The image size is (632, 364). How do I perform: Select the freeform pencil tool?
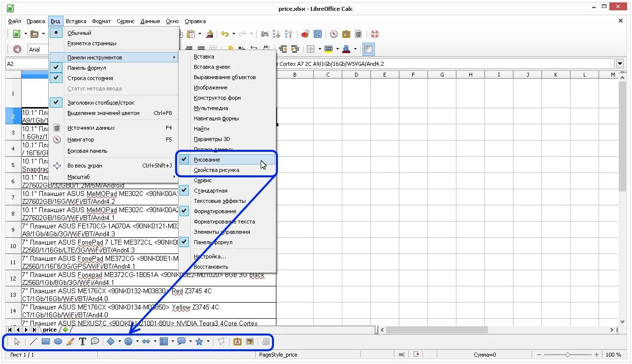(70, 341)
